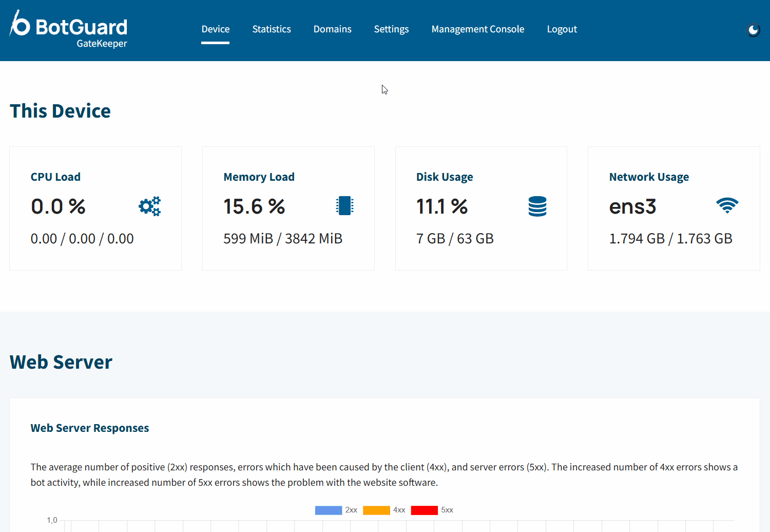Click the Network Usage wifi icon
This screenshot has width=770, height=532.
(x=727, y=206)
